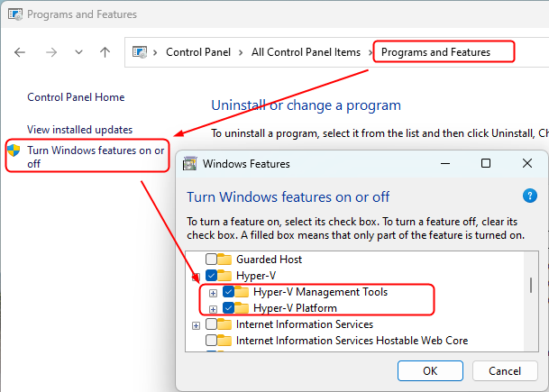This screenshot has height=392, width=549.
Task: Uncheck the Hyper-V Platform checkbox
Action: pyautogui.click(x=228, y=308)
